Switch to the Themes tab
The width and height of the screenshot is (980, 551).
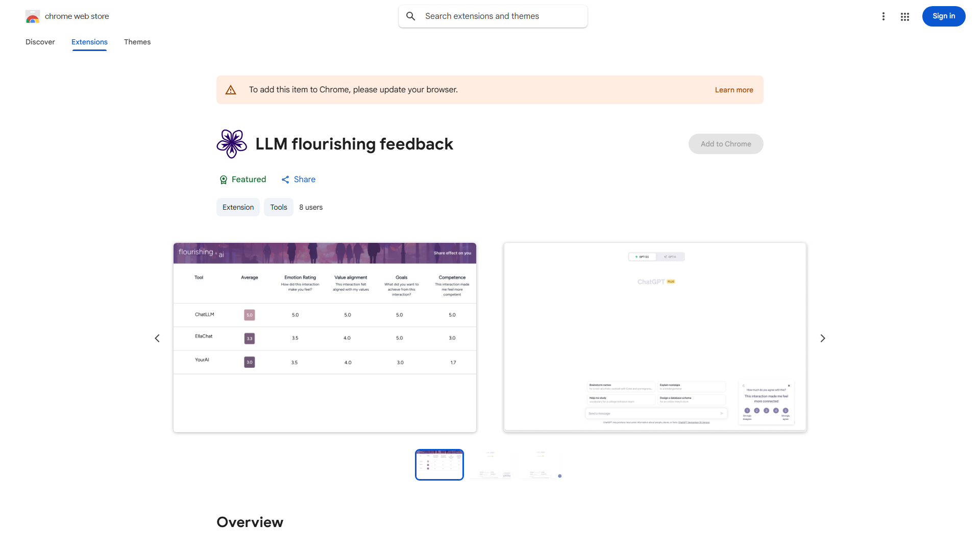(137, 42)
